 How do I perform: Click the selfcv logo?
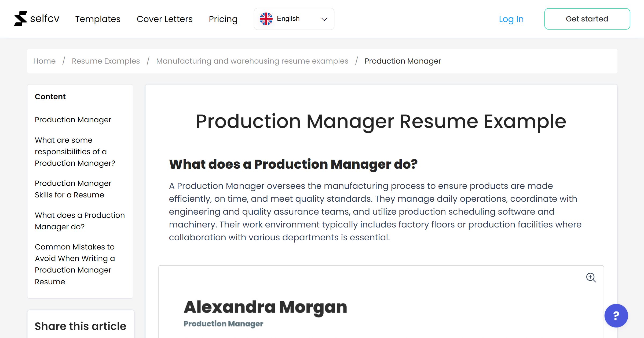click(x=37, y=19)
